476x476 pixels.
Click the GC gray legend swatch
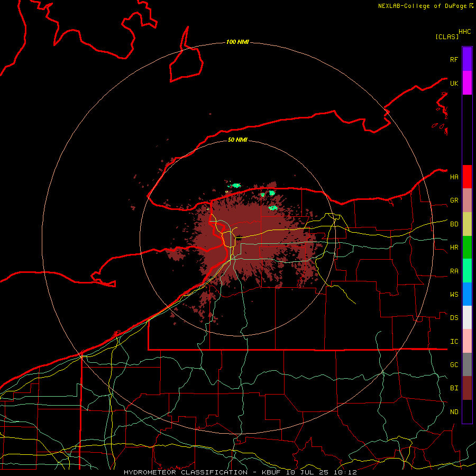pyautogui.click(x=467, y=364)
